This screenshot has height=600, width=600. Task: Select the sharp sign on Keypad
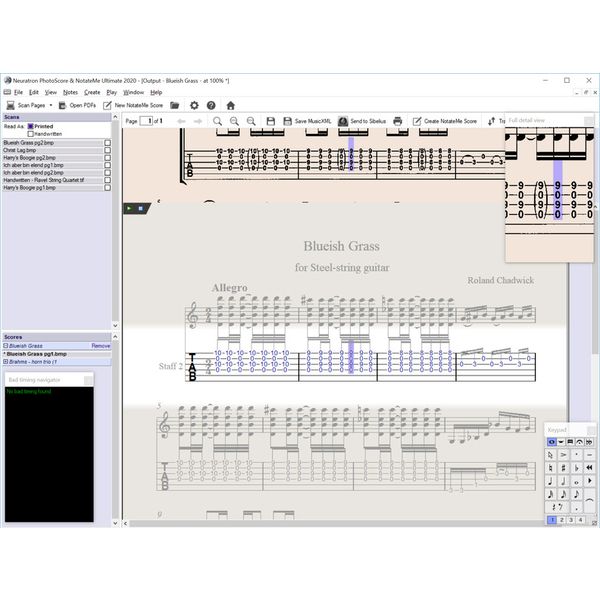coord(563,468)
